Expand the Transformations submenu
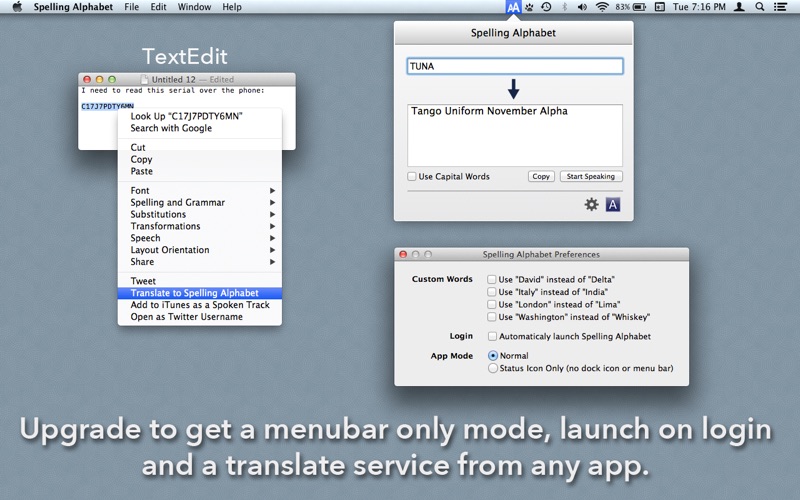This screenshot has width=800, height=500. [x=199, y=226]
